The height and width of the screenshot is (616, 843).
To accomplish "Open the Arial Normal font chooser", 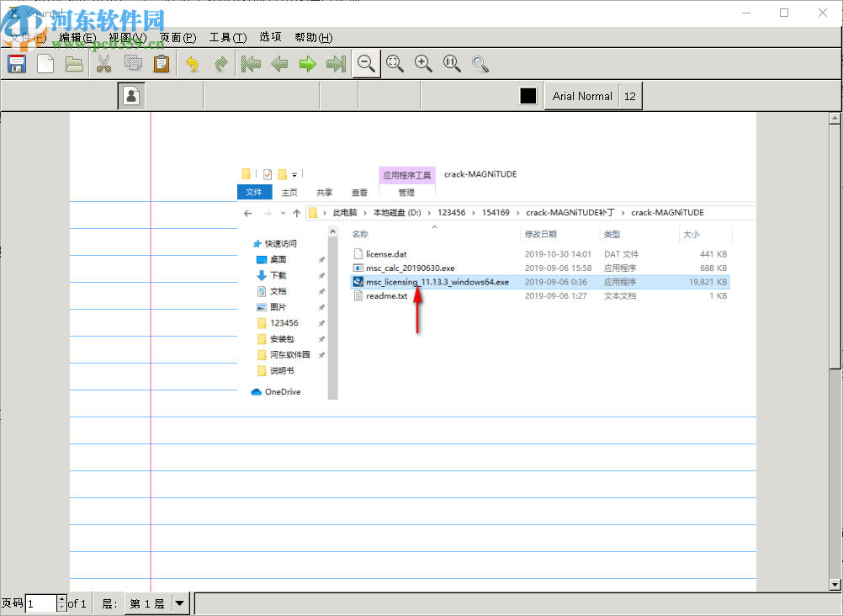I will coord(582,96).
